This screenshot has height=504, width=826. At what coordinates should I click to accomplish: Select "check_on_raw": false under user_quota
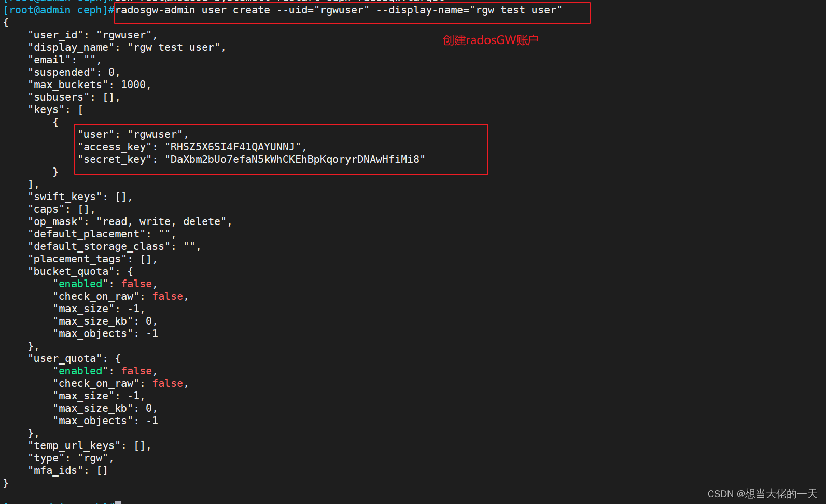coord(121,383)
